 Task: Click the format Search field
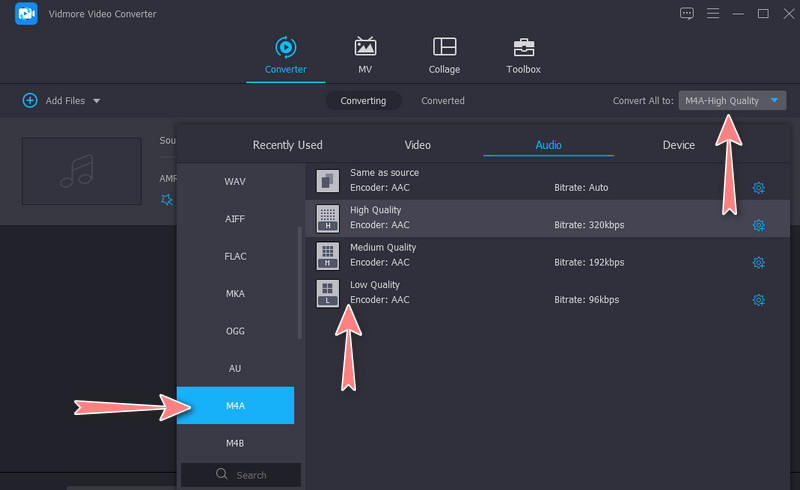[240, 475]
